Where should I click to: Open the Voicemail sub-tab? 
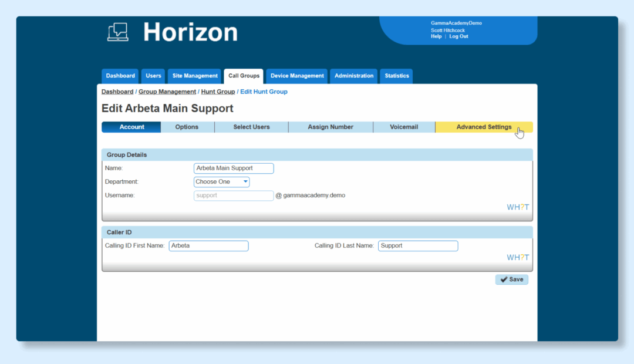click(404, 127)
